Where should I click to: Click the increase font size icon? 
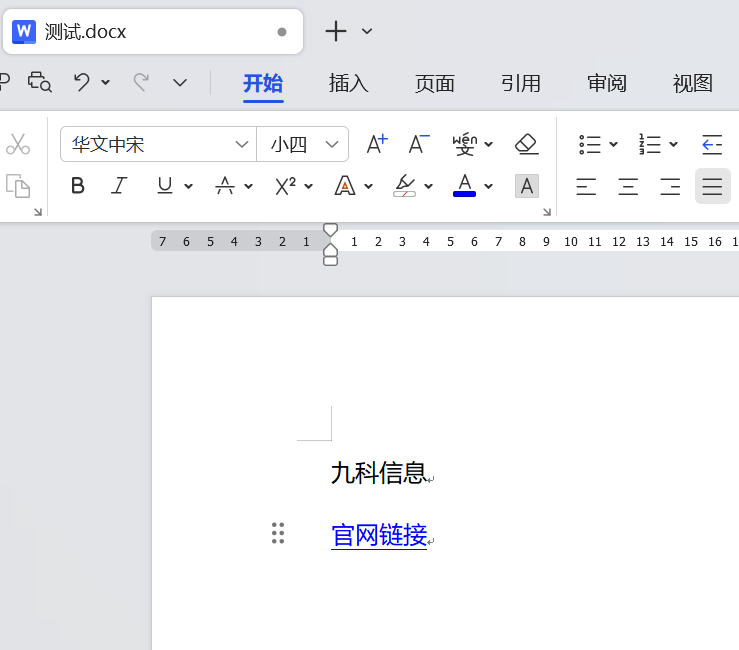click(x=376, y=144)
